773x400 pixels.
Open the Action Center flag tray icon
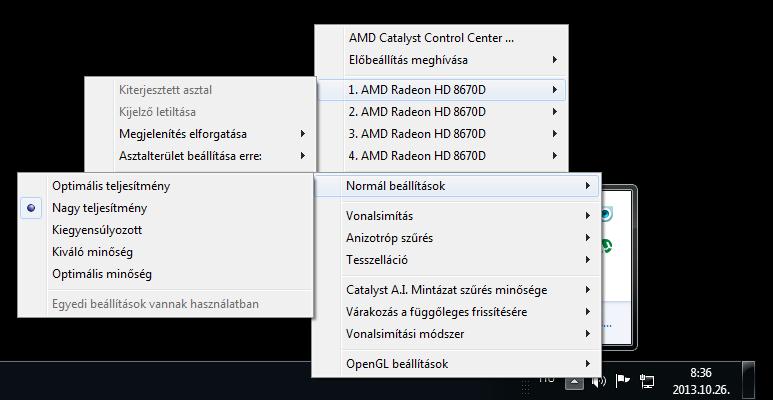[623, 380]
